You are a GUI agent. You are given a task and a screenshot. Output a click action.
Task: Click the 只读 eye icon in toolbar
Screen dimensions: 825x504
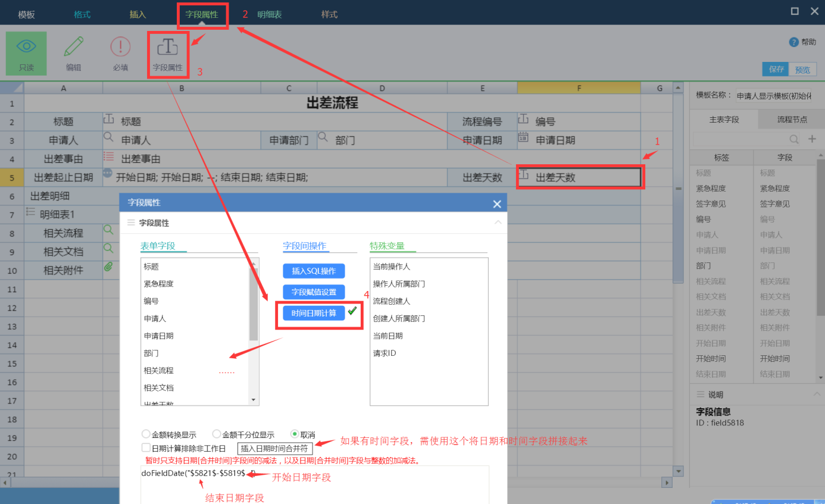coord(26,48)
